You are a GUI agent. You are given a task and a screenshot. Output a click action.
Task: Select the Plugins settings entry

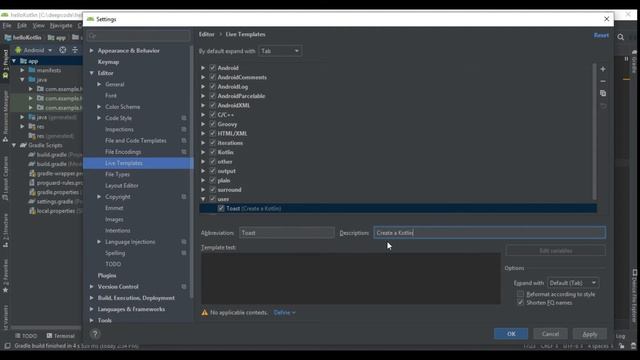(x=107, y=276)
